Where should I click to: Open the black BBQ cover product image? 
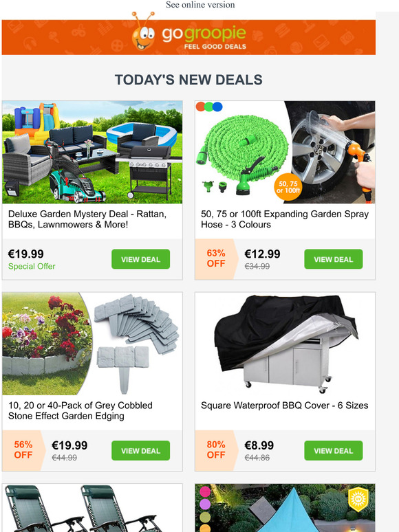coord(285,344)
